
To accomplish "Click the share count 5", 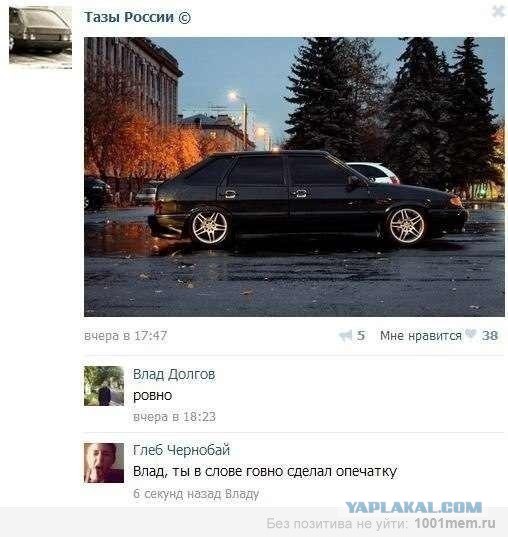I will coord(360,336).
